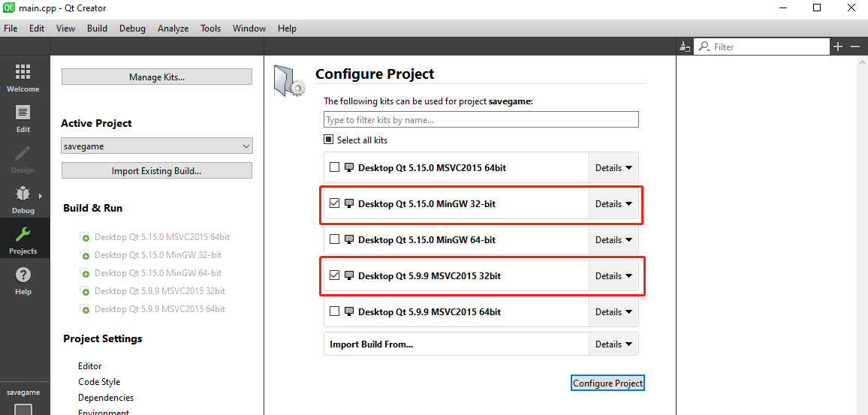Select the Projects mode wrench icon
The image size is (868, 415).
[23, 234]
